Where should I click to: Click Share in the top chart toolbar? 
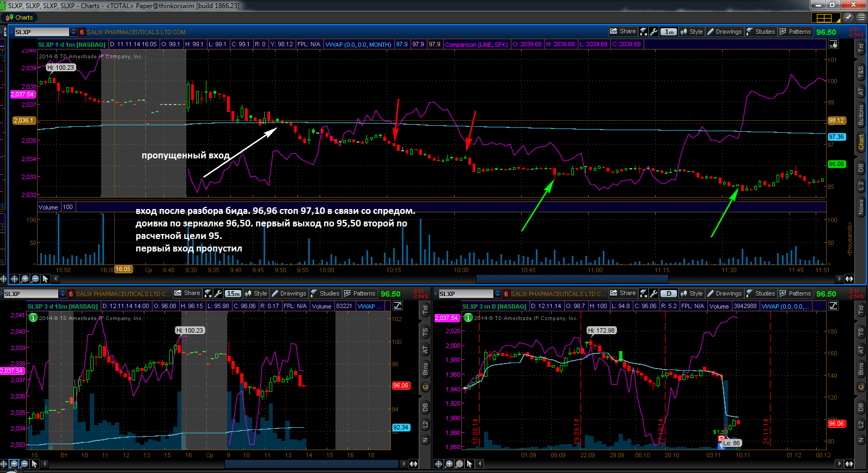pos(622,32)
